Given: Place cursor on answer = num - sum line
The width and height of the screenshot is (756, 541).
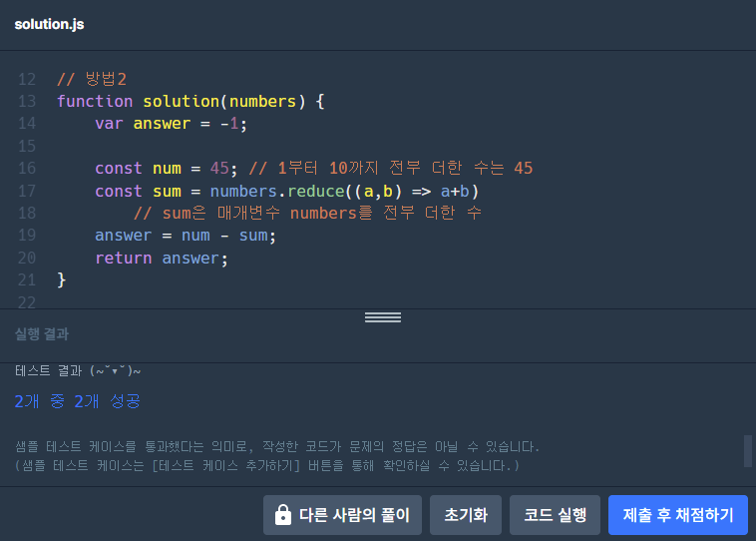Looking at the screenshot, I should click(x=186, y=235).
